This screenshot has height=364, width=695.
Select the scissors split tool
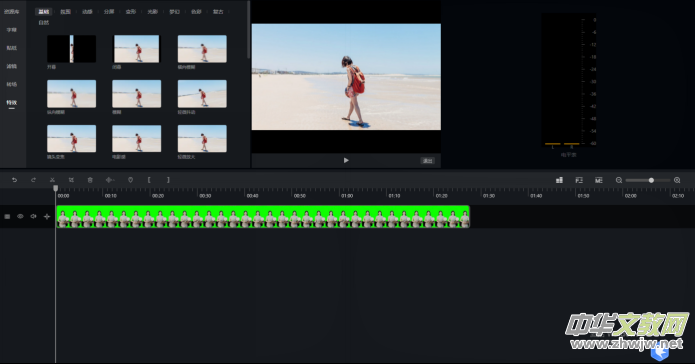(52, 180)
